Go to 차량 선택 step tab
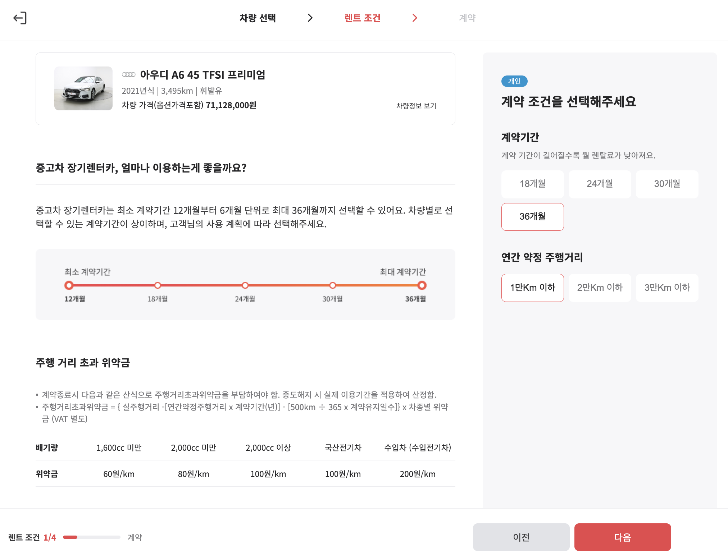The image size is (728, 560). (258, 18)
